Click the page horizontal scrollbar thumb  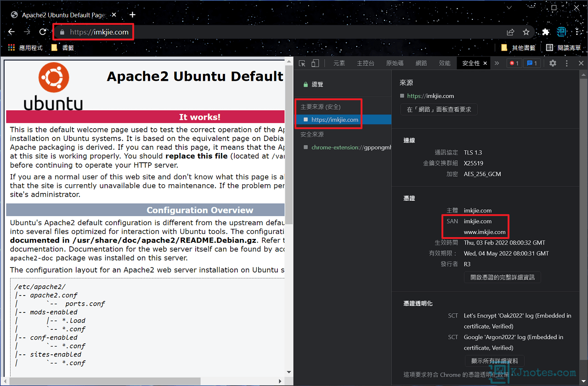click(x=105, y=381)
